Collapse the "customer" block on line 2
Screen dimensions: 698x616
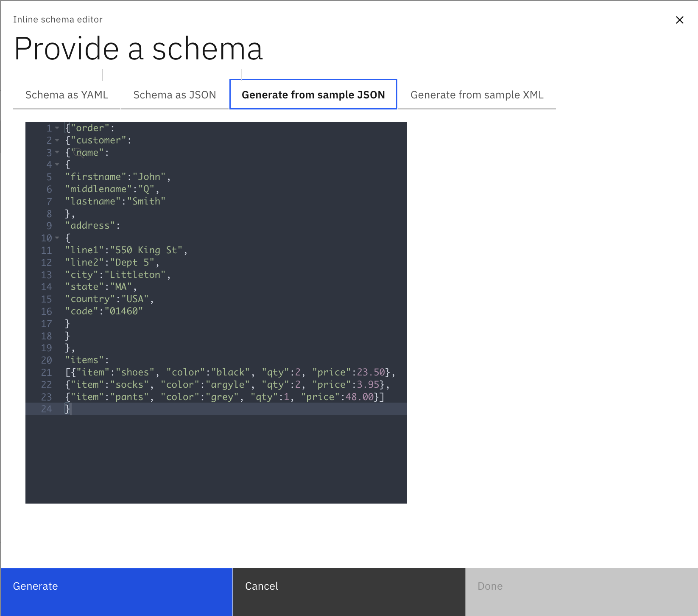tap(57, 140)
